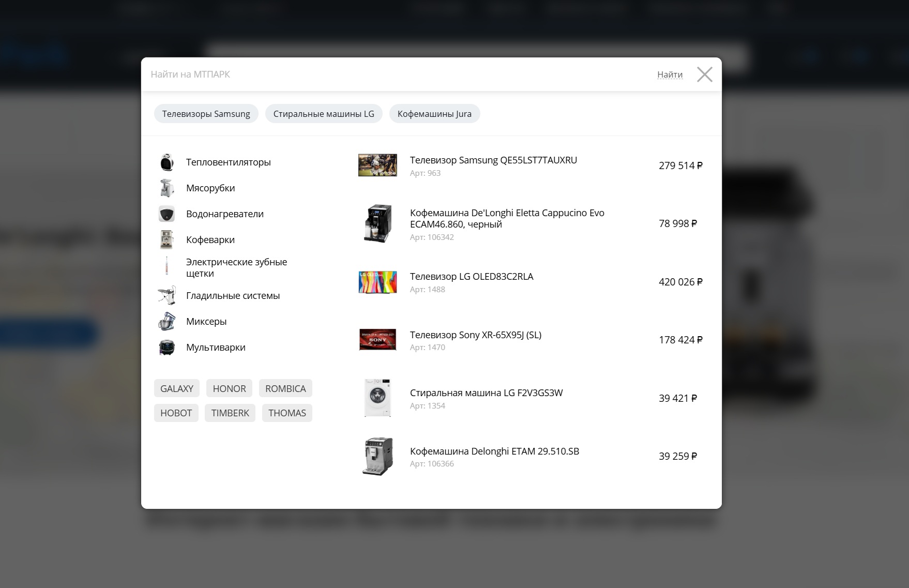Choose the ROMBICA brand tag

click(285, 388)
